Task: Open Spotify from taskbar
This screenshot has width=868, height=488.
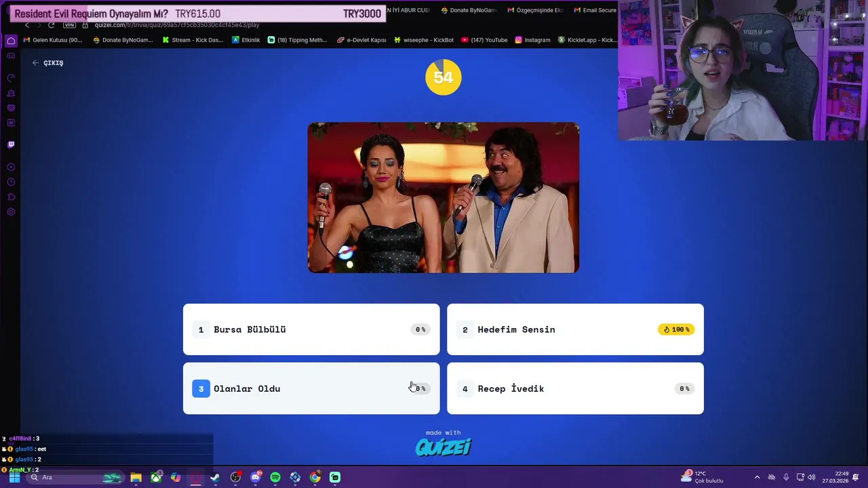Action: point(275,477)
